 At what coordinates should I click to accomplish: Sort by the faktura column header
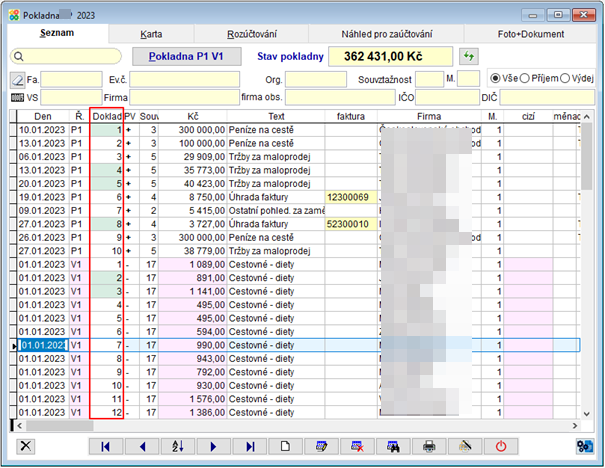(x=351, y=117)
